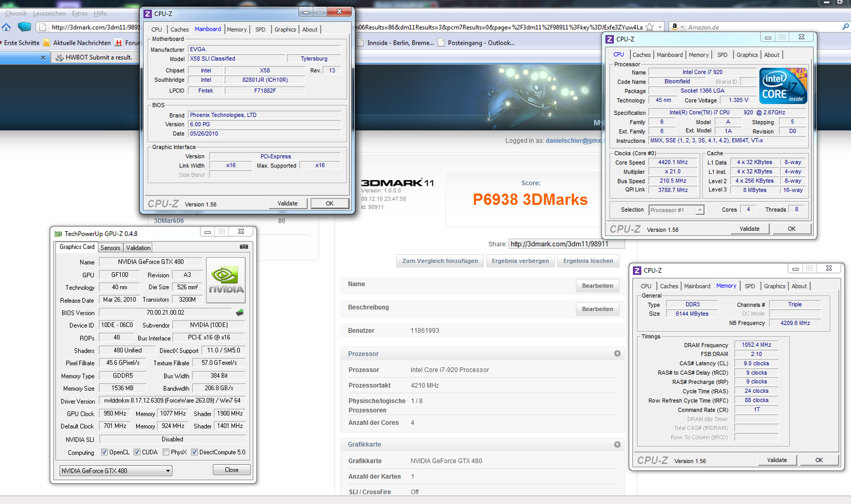Click the blue bookmarks icon beside home
851x504 pixels.
pos(24,27)
